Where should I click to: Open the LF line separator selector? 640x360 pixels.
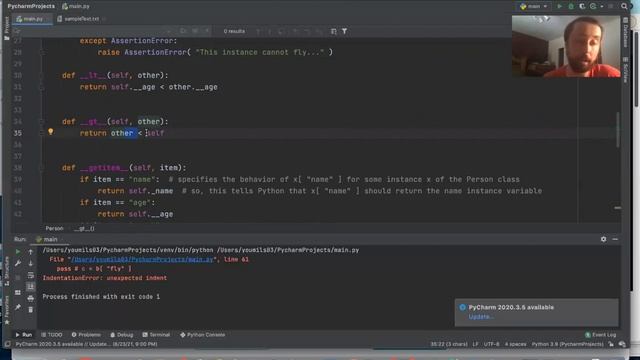tap(476, 344)
